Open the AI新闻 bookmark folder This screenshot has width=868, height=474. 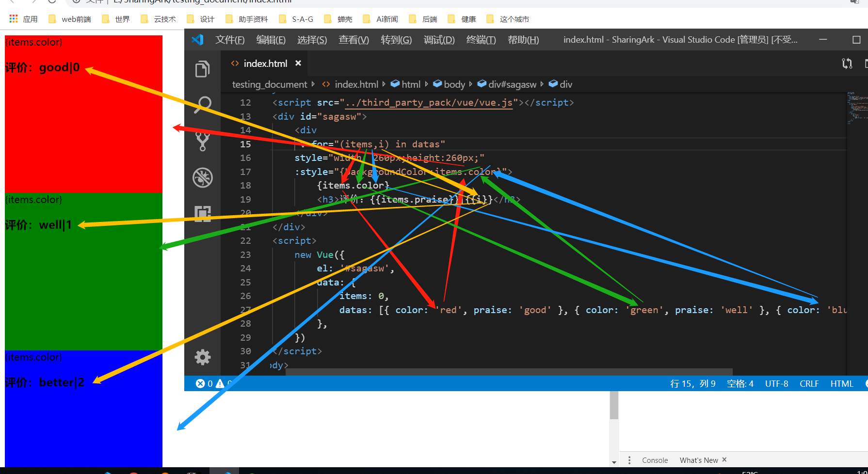381,19
